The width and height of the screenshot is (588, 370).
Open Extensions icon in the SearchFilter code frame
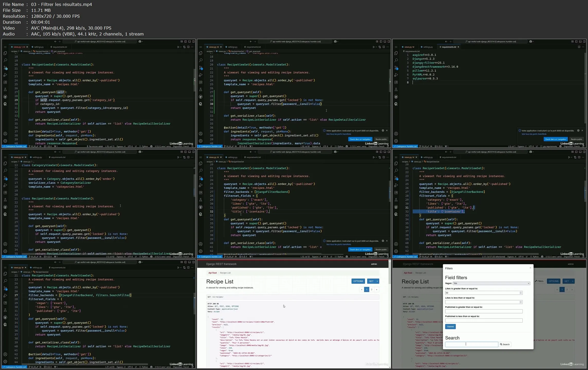[x=5, y=303]
